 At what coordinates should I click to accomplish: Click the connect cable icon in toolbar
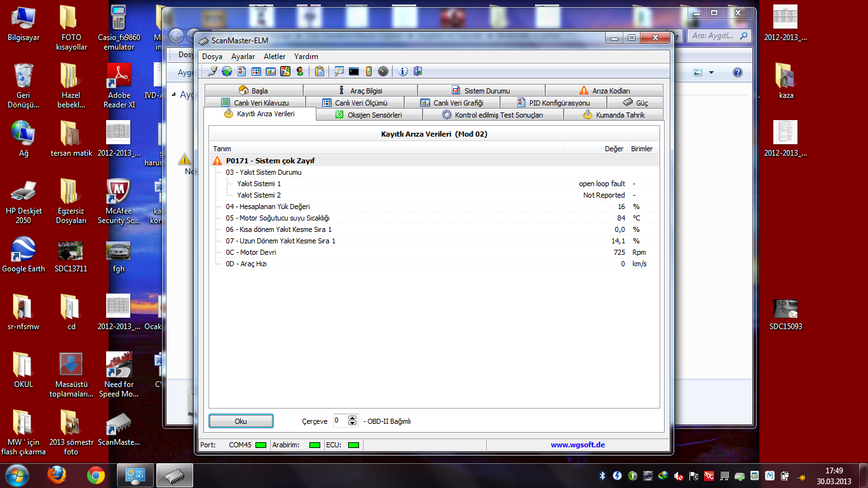[x=213, y=71]
